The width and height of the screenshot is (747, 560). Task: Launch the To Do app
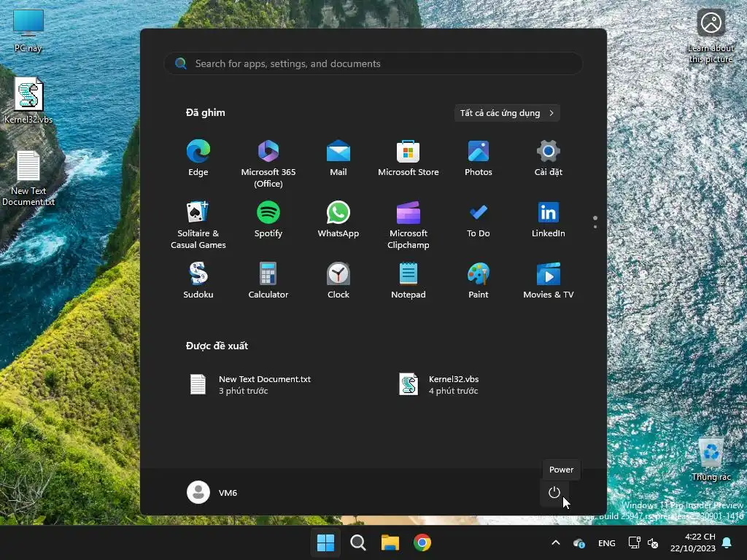(479, 219)
